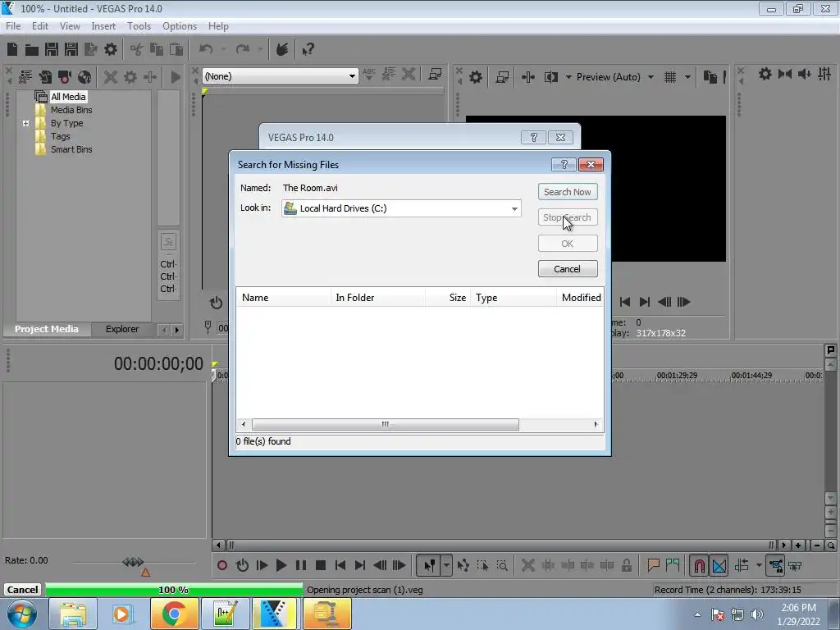
Task: Click the Copy icon
Action: click(x=157, y=49)
